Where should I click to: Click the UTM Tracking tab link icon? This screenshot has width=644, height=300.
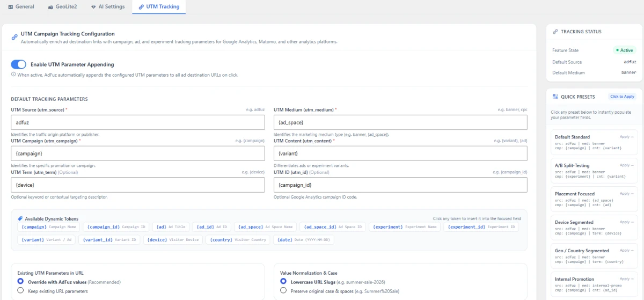coord(141,7)
